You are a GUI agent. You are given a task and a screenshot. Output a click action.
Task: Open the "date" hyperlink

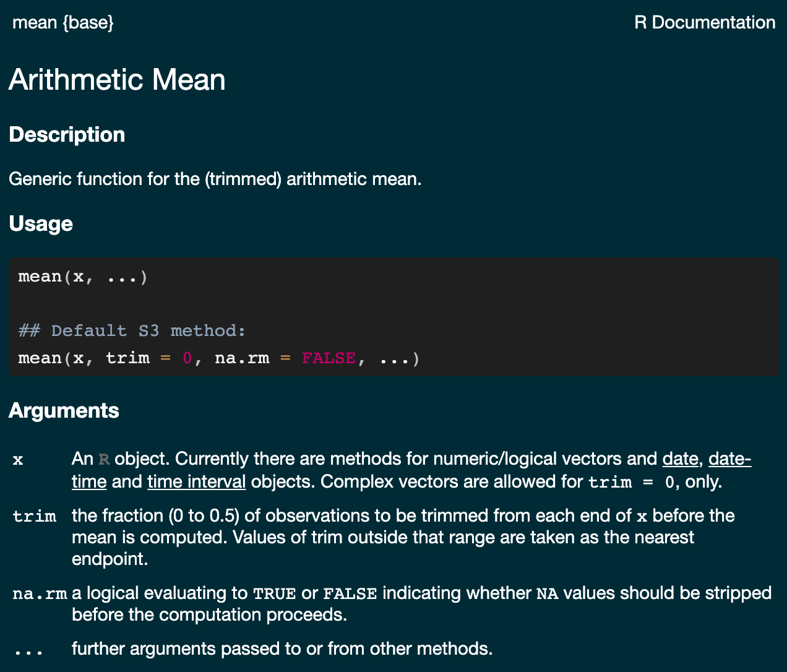[680, 459]
